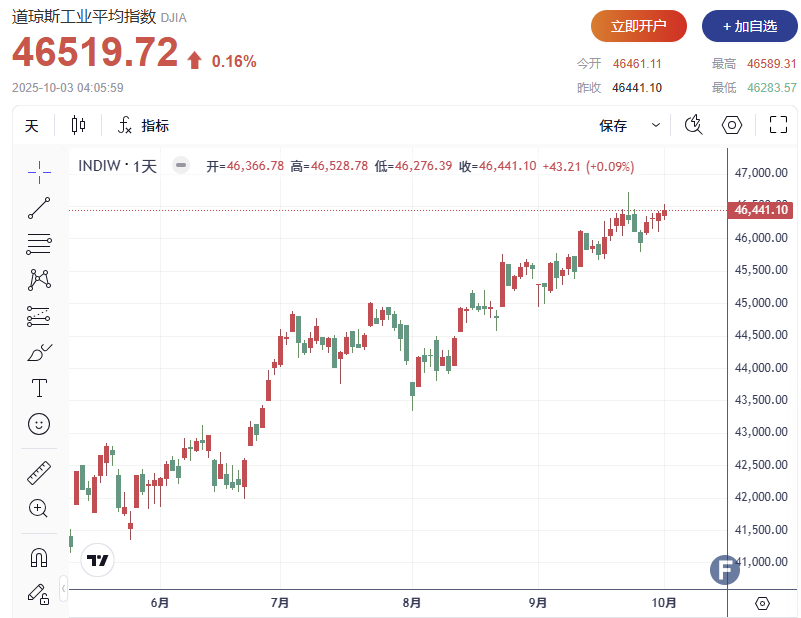Screen dimensions: 801x618
Task: Select the pattern drawing tool
Action: (39, 279)
